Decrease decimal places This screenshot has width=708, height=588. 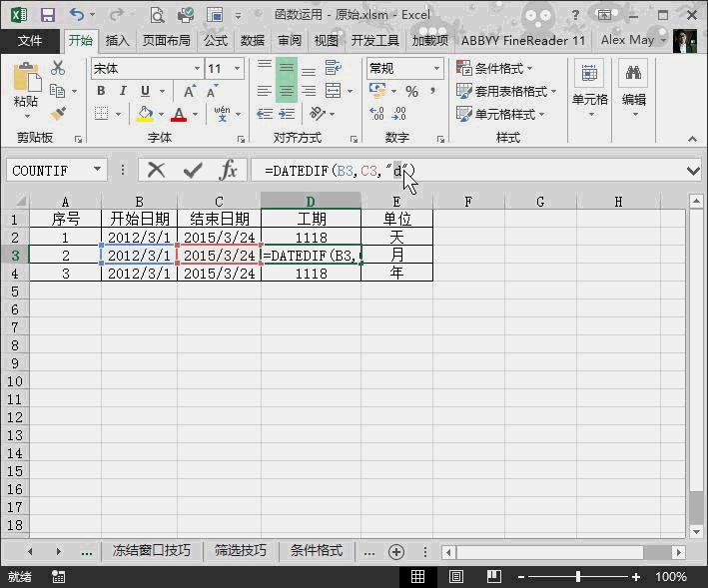[x=398, y=113]
